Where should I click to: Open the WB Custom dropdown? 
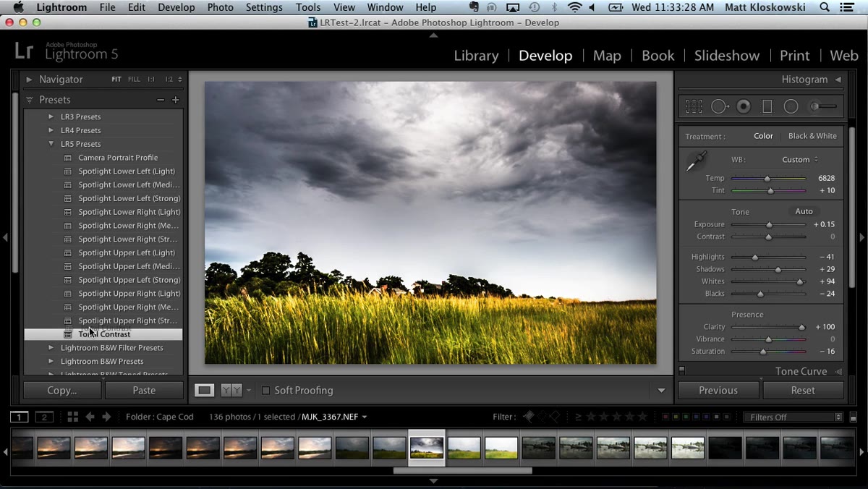pos(800,160)
